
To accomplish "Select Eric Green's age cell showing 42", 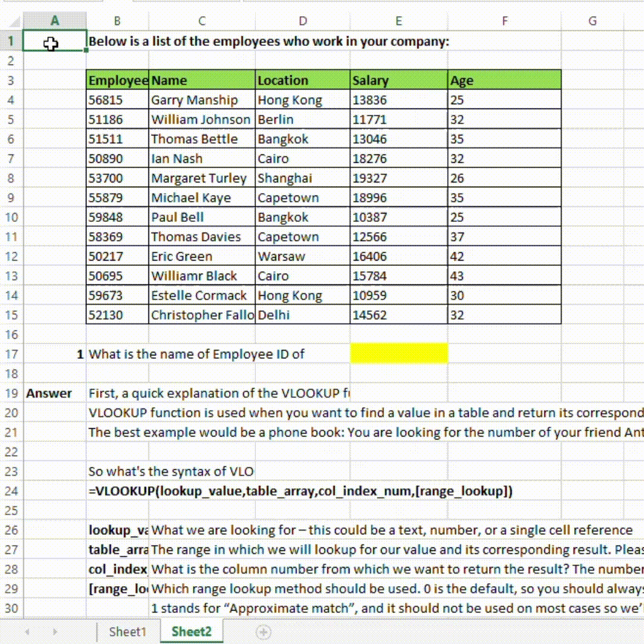I will coord(504,256).
